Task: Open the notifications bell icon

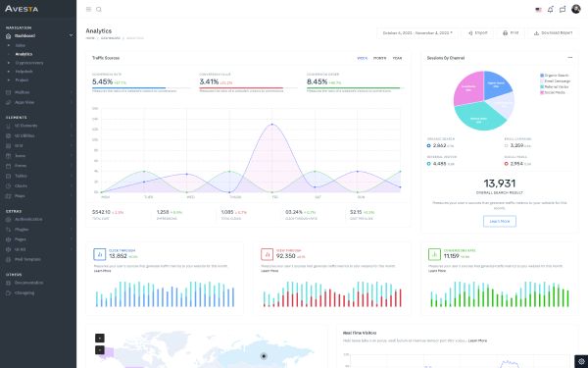Action: tap(550, 10)
